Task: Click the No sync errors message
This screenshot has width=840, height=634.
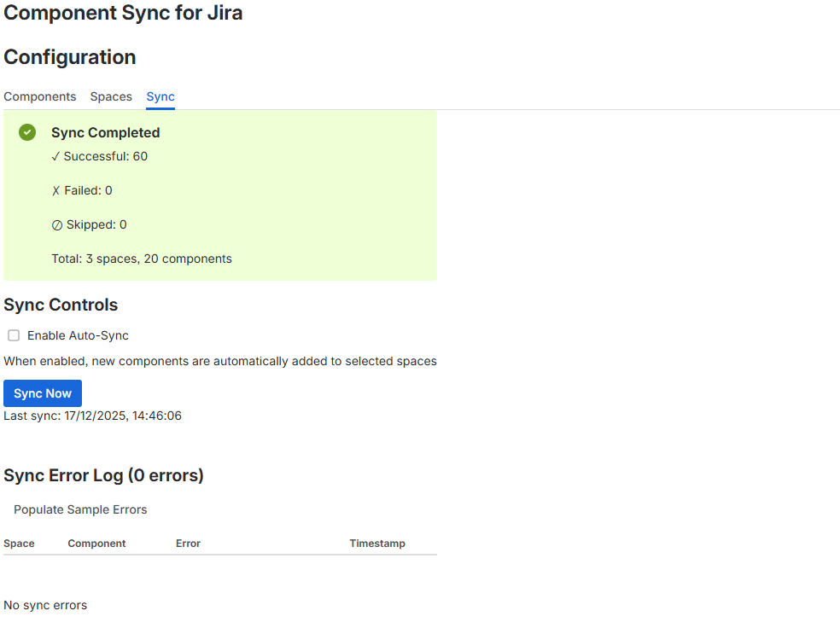Action: 45,605
